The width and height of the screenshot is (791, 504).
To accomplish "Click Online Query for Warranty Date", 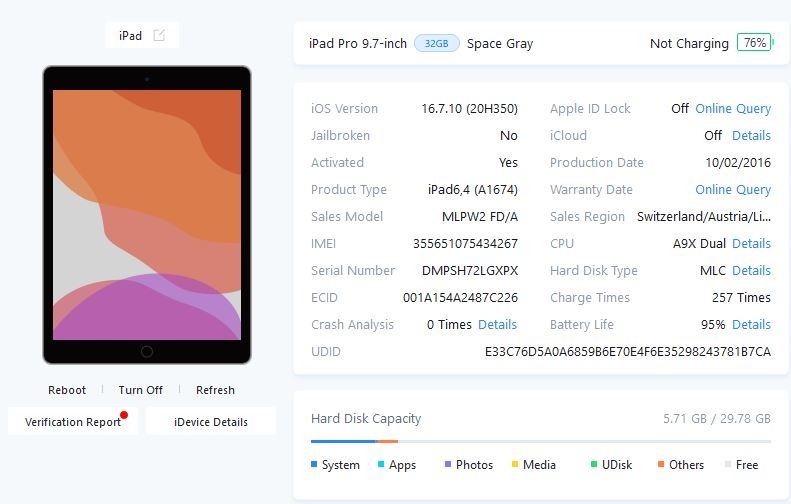I will (x=733, y=190).
